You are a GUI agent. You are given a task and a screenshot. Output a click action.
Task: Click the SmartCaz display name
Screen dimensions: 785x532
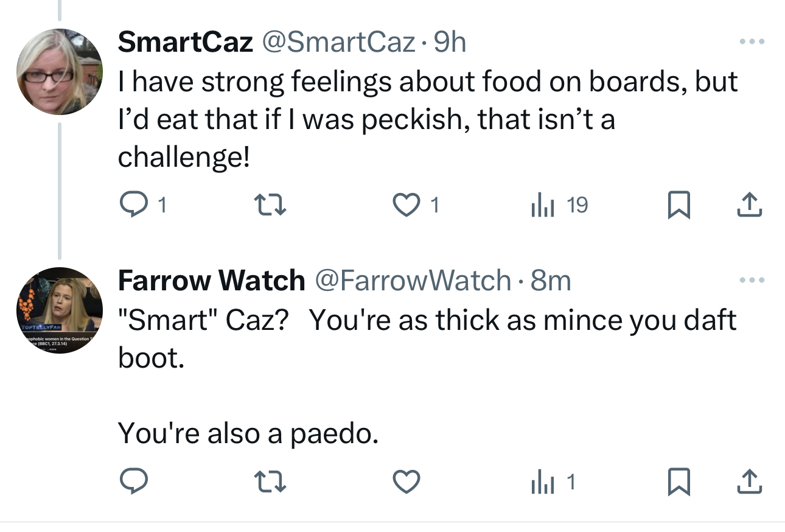click(x=185, y=42)
